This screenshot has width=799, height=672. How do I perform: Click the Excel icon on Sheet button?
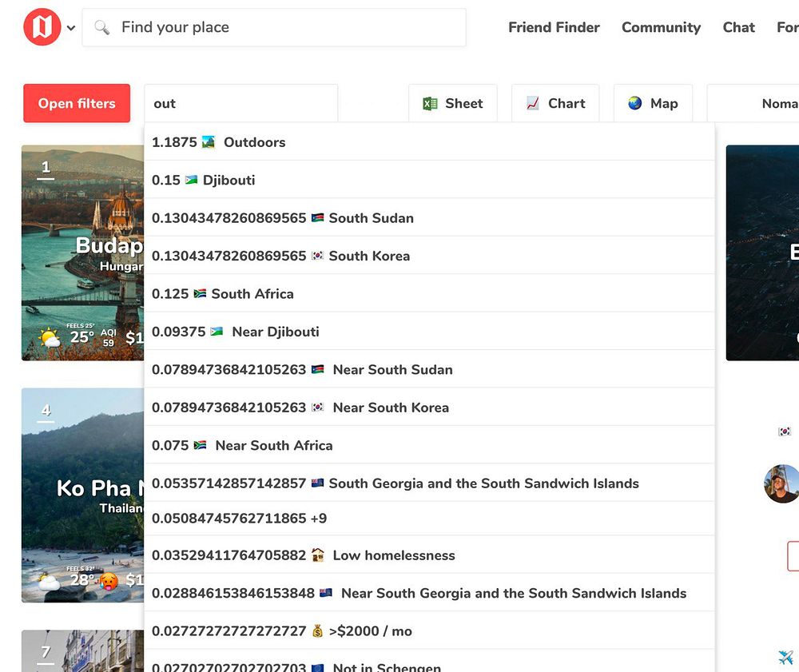430,103
